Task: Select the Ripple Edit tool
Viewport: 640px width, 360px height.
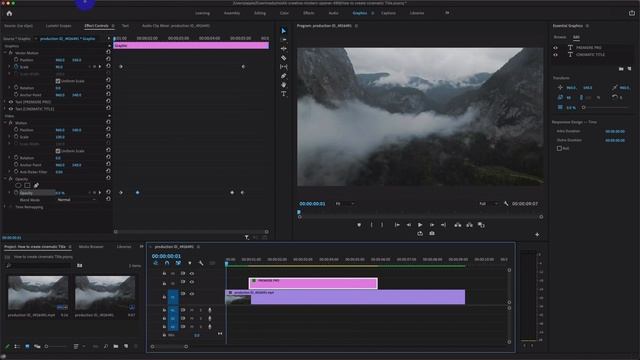Action: pyautogui.click(x=284, y=49)
